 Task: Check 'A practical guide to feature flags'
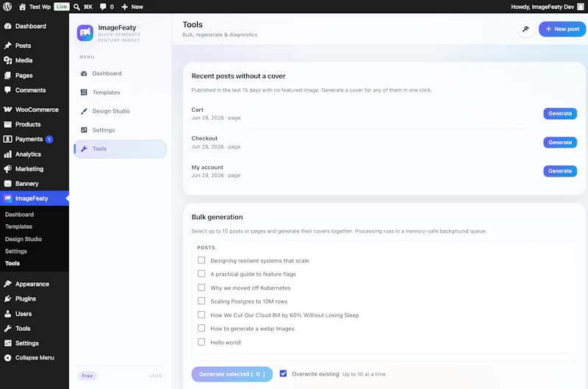[201, 274]
